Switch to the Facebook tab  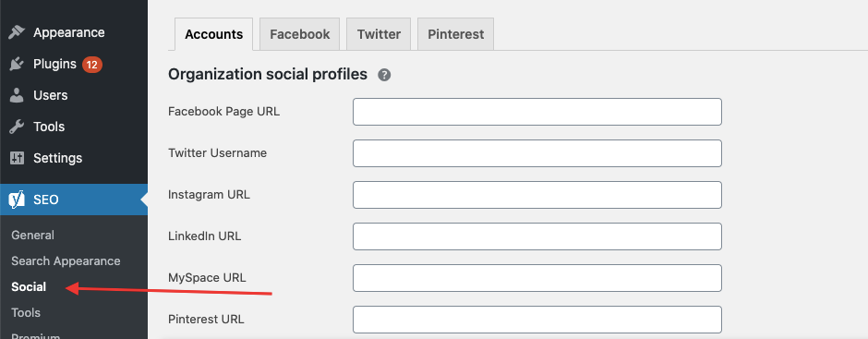click(x=299, y=34)
